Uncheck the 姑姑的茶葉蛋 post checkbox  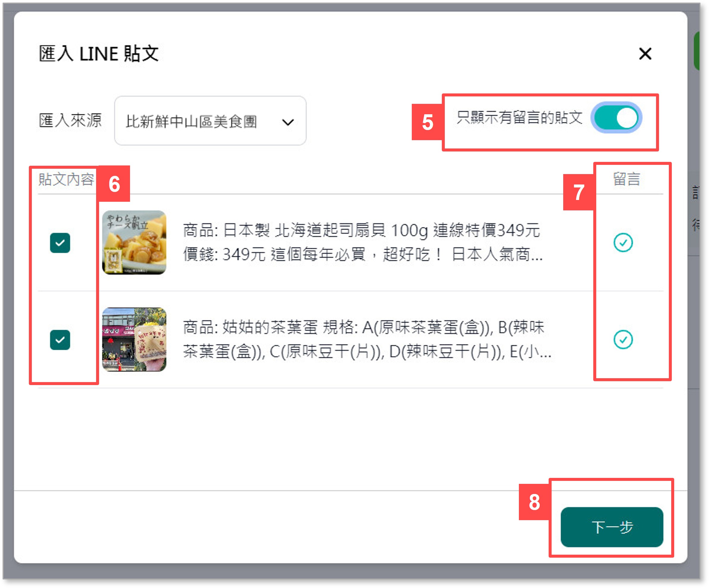coord(60,340)
